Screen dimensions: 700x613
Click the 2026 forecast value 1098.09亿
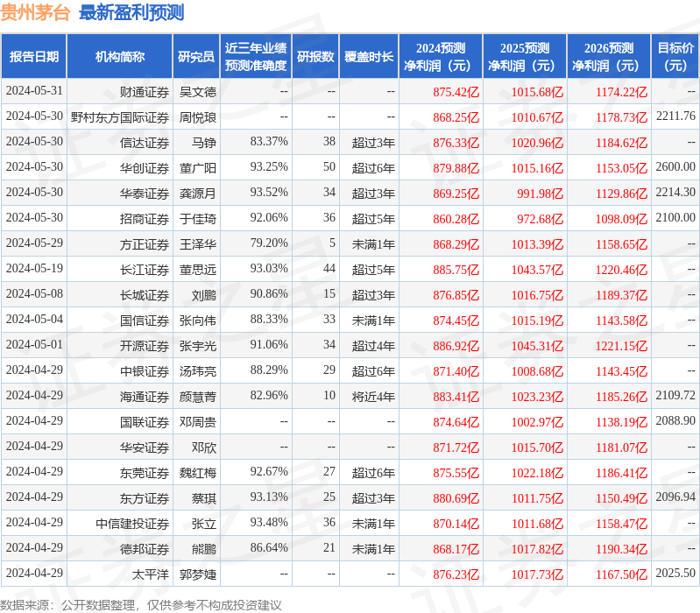point(621,219)
